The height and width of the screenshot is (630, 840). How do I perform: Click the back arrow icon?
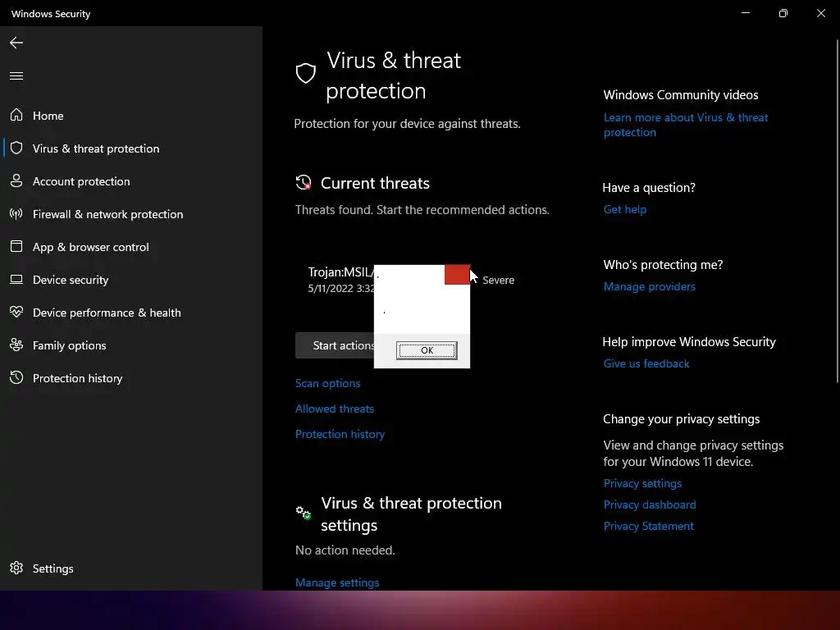click(16, 43)
